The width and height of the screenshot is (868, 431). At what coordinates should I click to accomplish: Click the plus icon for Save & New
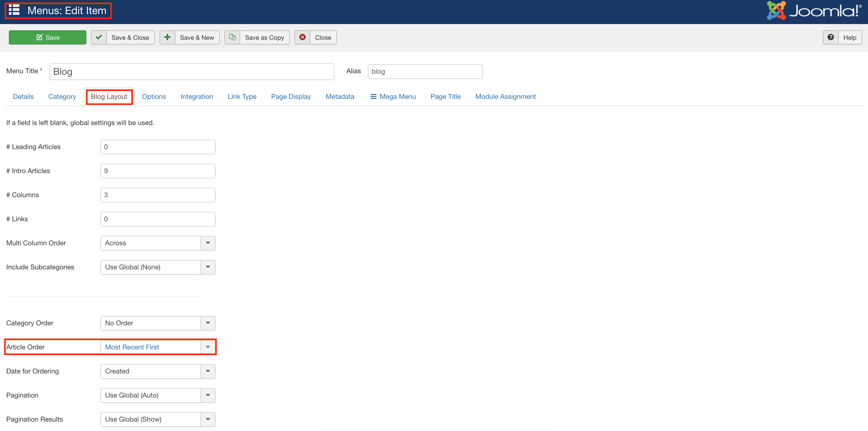167,37
